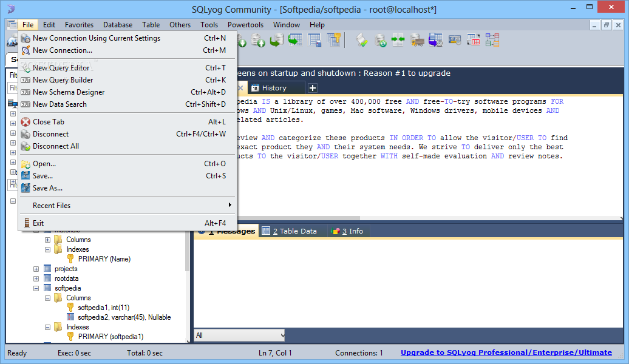
Task: Click the blue card with clock toolbar icon
Action: click(x=455, y=40)
